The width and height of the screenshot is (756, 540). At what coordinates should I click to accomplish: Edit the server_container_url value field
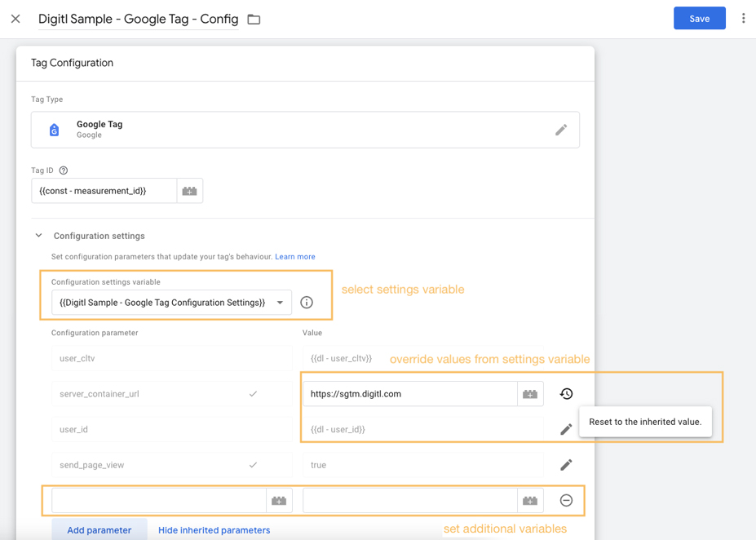tap(410, 394)
